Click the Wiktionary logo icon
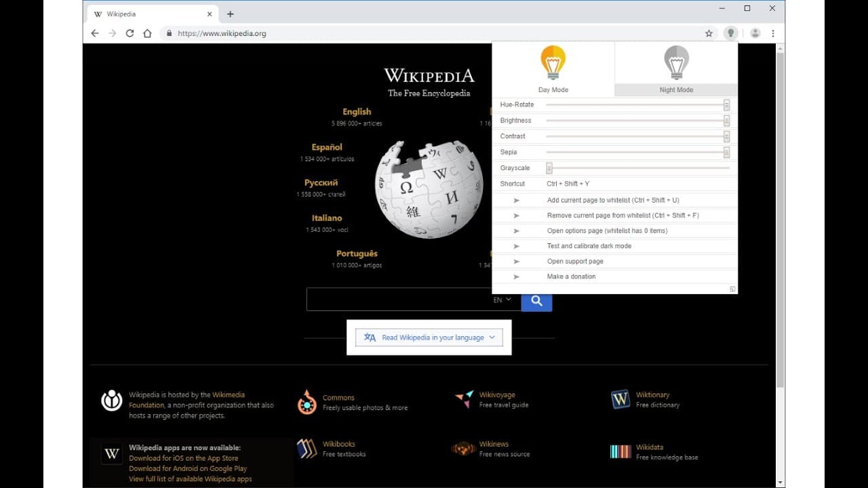 click(620, 399)
